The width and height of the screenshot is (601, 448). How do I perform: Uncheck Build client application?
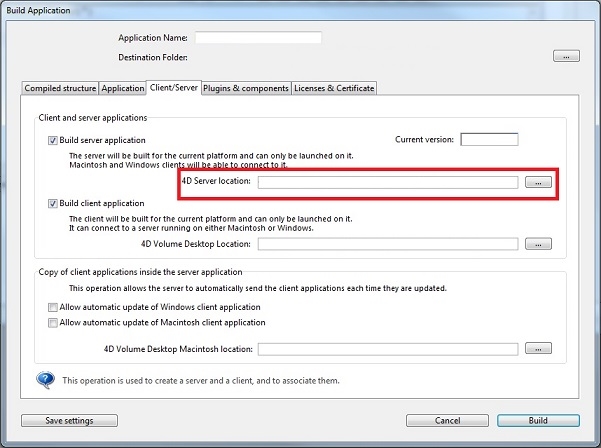click(x=53, y=203)
